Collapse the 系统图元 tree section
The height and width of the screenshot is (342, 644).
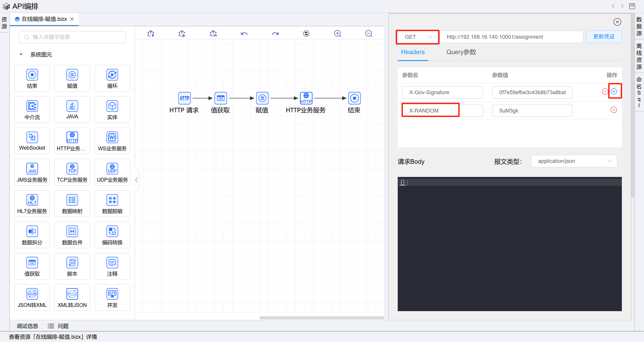(x=21, y=55)
